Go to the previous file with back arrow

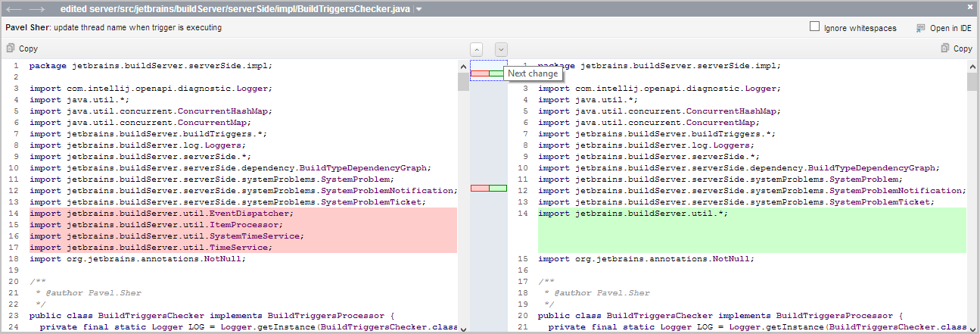coord(13,9)
